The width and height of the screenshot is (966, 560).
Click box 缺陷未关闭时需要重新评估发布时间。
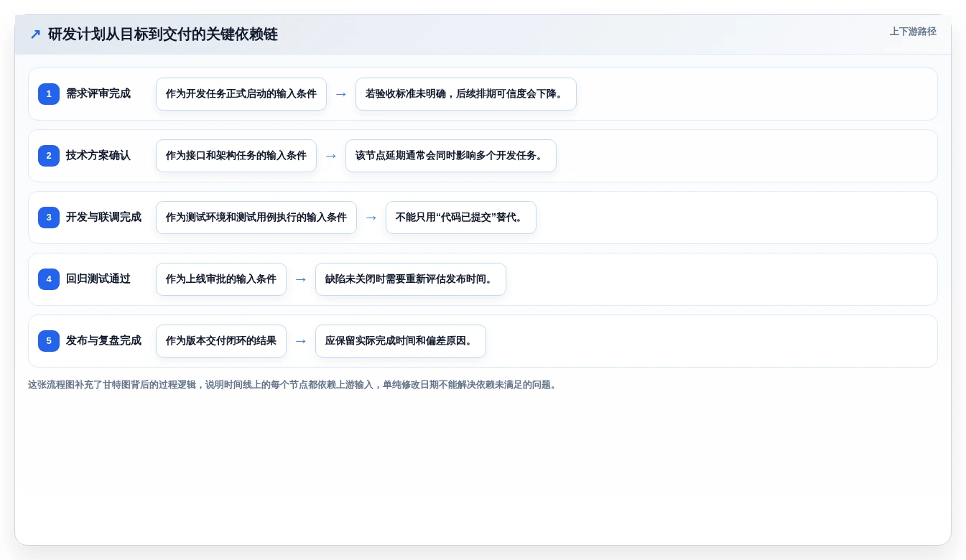tap(411, 279)
